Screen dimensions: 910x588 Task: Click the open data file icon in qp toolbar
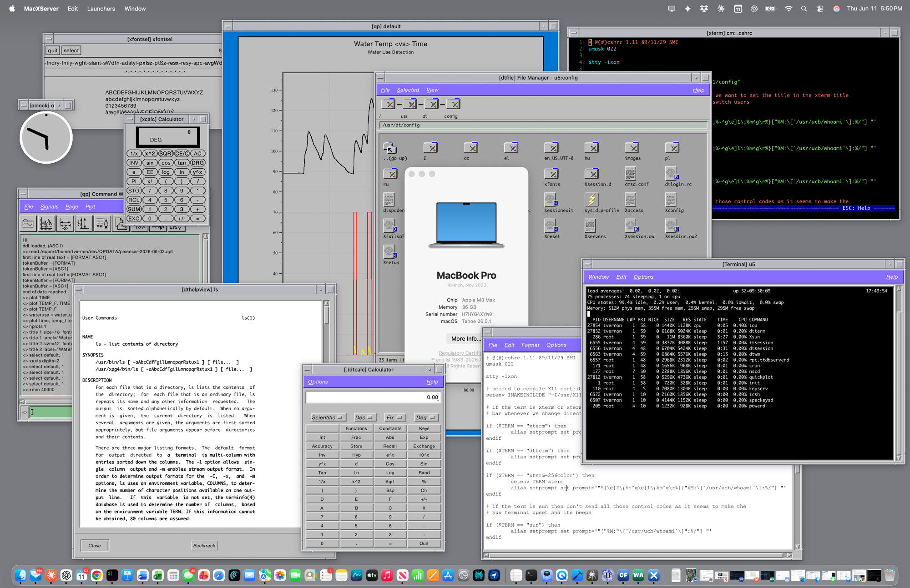pos(28,223)
